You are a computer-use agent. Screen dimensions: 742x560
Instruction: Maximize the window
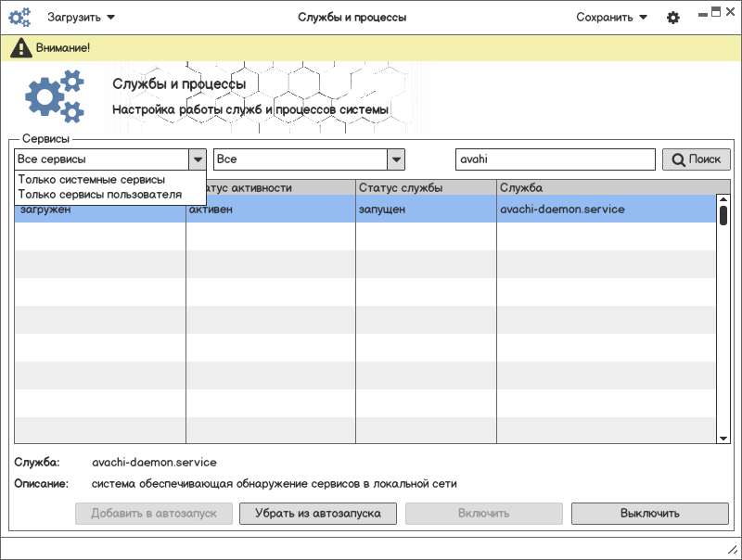(x=716, y=12)
